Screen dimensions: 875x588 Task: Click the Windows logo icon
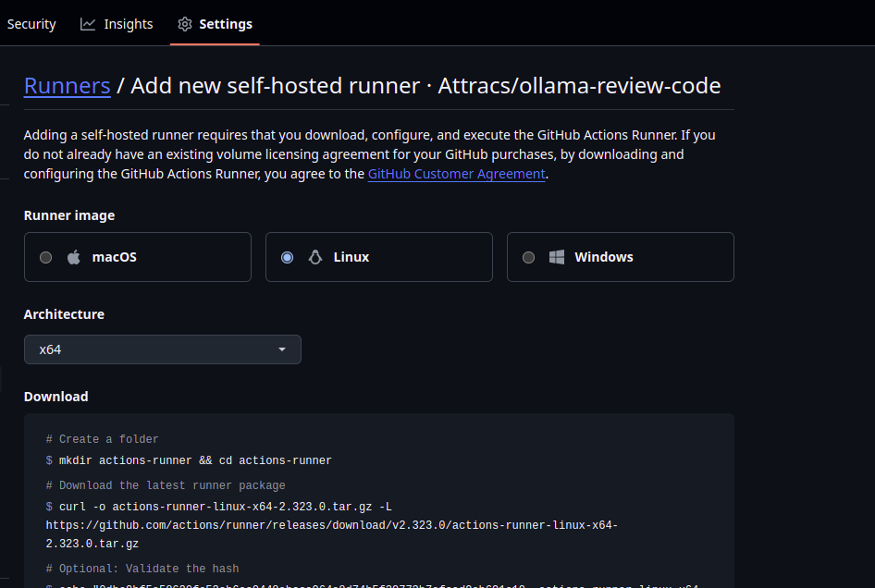tap(557, 257)
